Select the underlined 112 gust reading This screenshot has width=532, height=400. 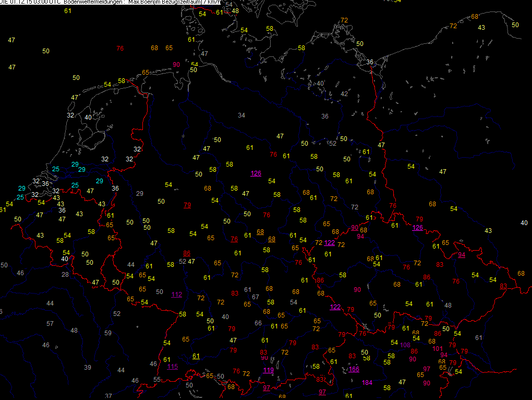[x=177, y=294]
